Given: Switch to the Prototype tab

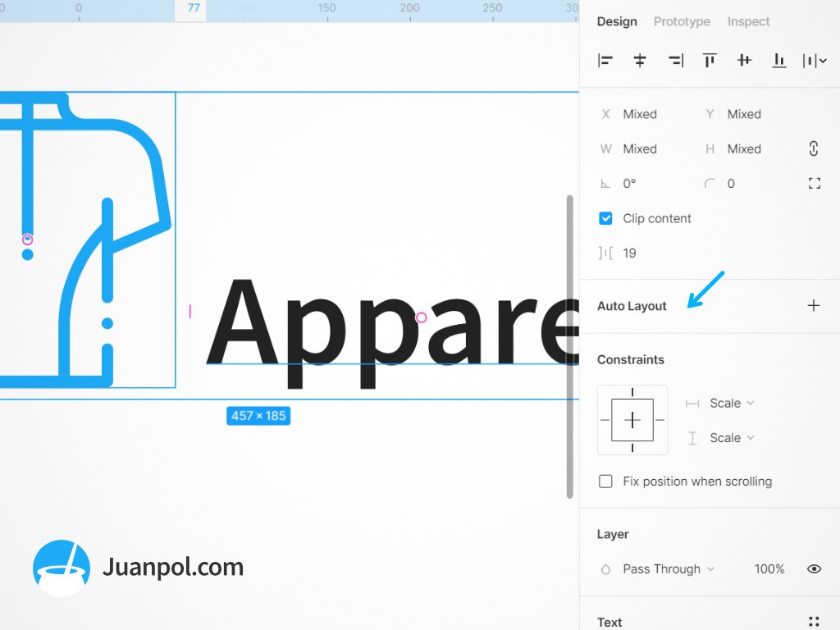Looking at the screenshot, I should 682,21.
